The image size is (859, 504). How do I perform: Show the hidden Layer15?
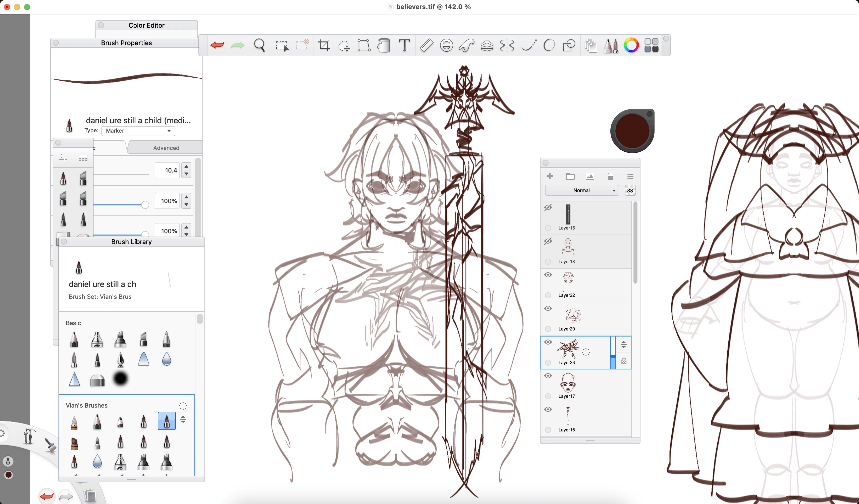tap(548, 207)
